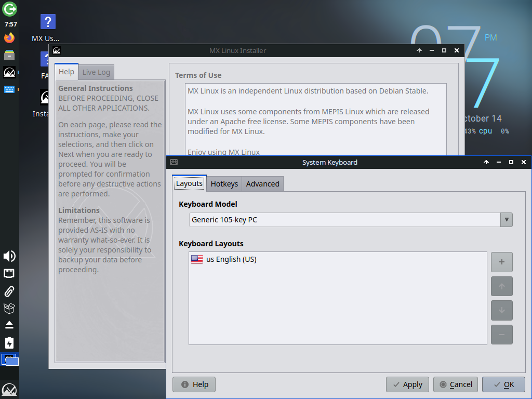Select System Keyboard taskbar entry in panel

point(9,89)
